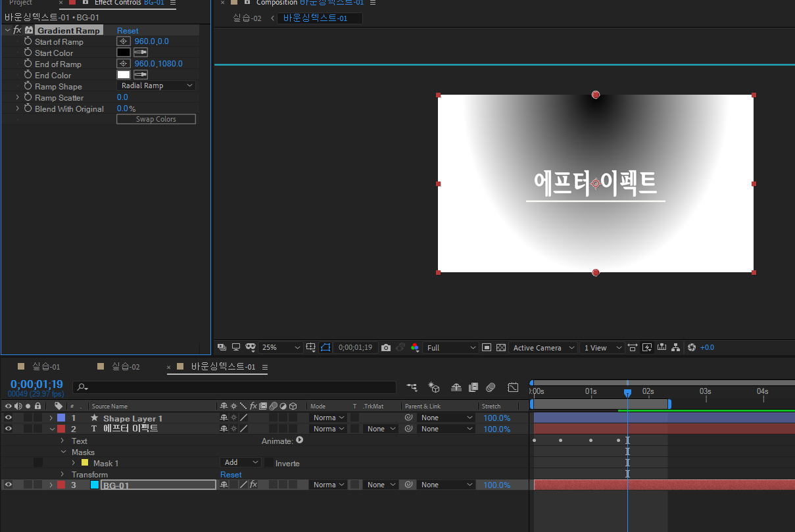Toggle Transparency Grid in viewer
The height and width of the screenshot is (532, 795).
(501, 347)
